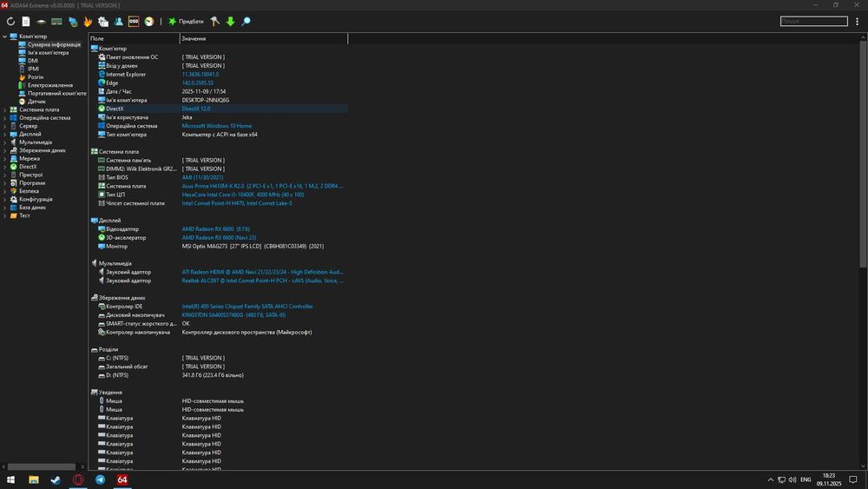Open the Asus Prime H410M-K R2.0 link
The height and width of the screenshot is (489, 868).
tap(262, 186)
